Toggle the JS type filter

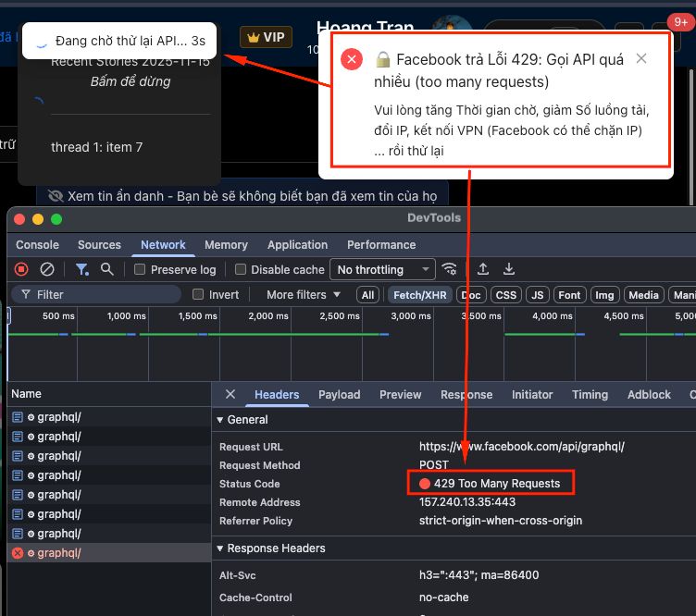pos(537,295)
